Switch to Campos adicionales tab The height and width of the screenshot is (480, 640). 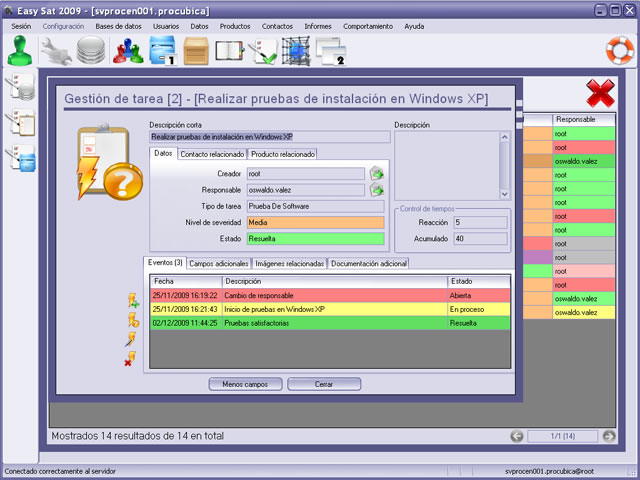coord(219,264)
